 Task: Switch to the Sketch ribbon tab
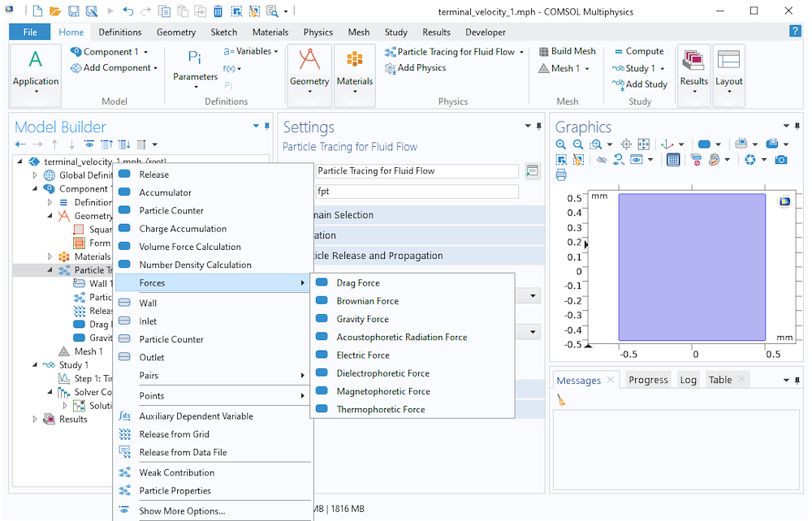tap(224, 32)
